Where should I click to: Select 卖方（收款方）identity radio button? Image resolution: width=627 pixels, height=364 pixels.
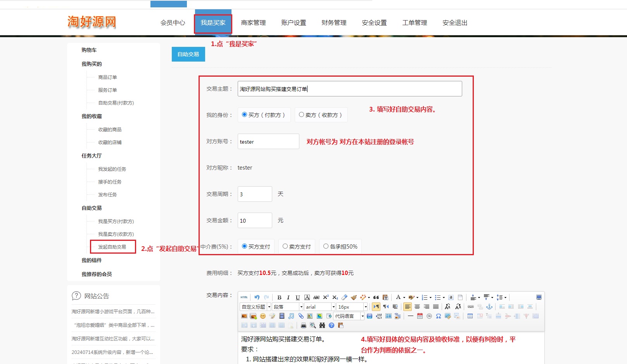[301, 115]
